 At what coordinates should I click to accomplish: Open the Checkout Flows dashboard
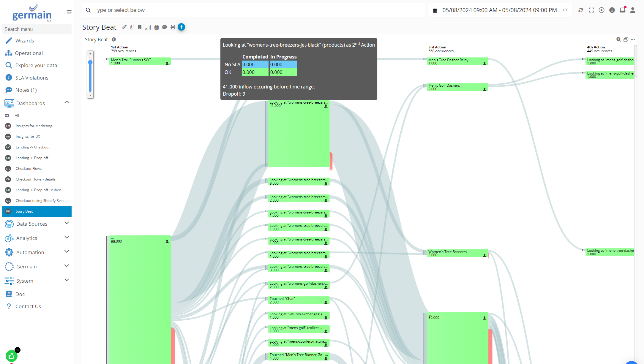coord(29,168)
